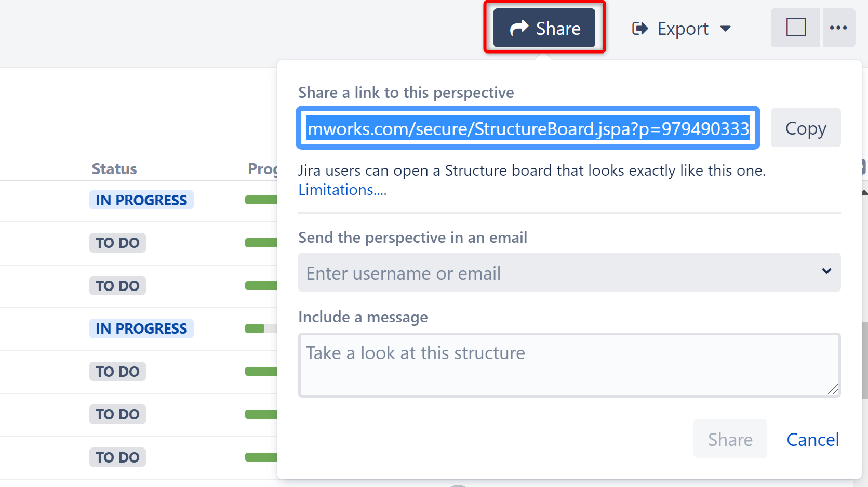Toggle the square panel layout button
The width and height of the screenshot is (868, 487).
pyautogui.click(x=796, y=28)
